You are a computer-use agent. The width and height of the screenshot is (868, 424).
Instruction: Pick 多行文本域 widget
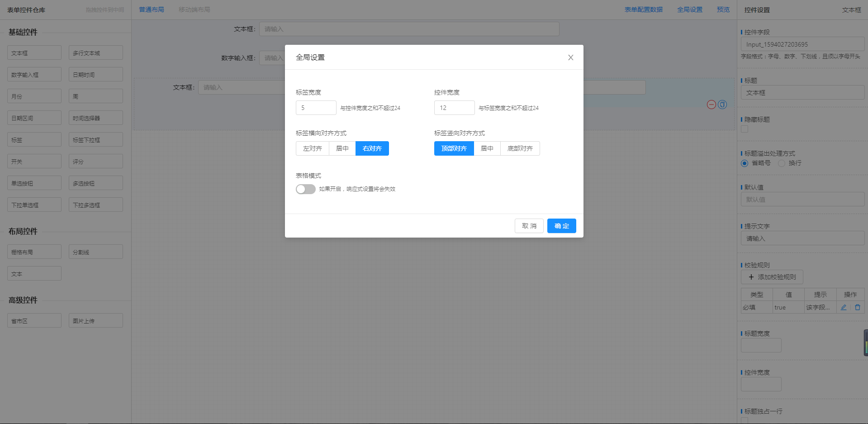point(96,52)
